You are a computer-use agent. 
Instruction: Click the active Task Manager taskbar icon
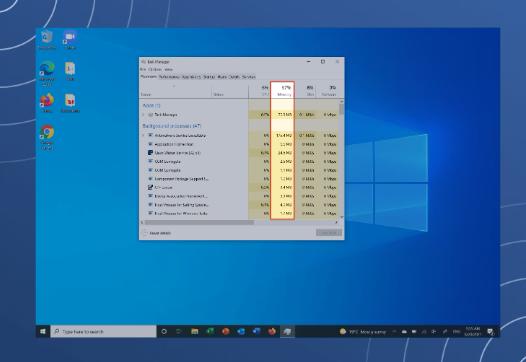(287, 331)
